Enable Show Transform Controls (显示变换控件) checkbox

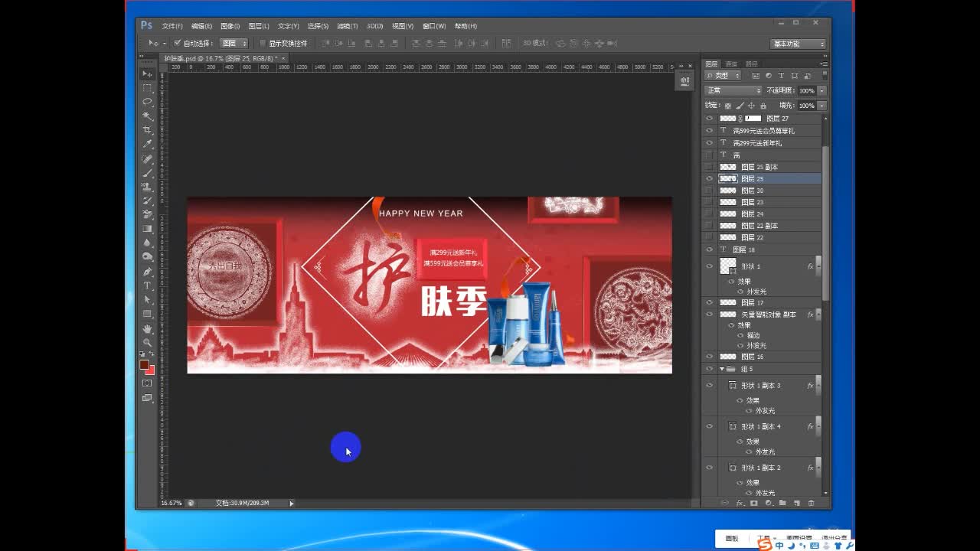point(263,43)
